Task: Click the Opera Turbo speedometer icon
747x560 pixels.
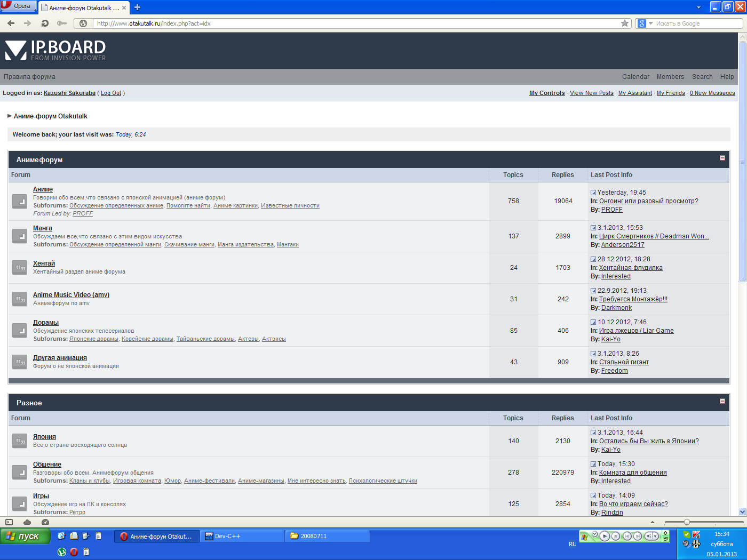Action: tap(45, 522)
